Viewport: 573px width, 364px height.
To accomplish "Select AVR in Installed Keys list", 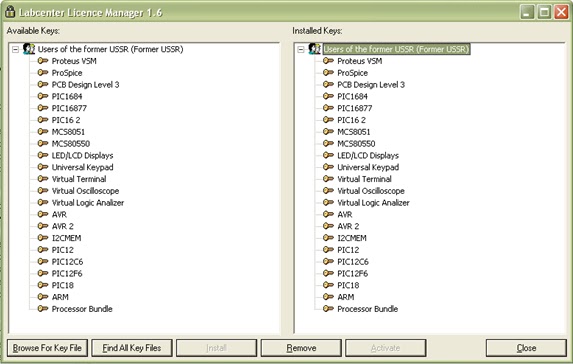I will click(x=345, y=215).
